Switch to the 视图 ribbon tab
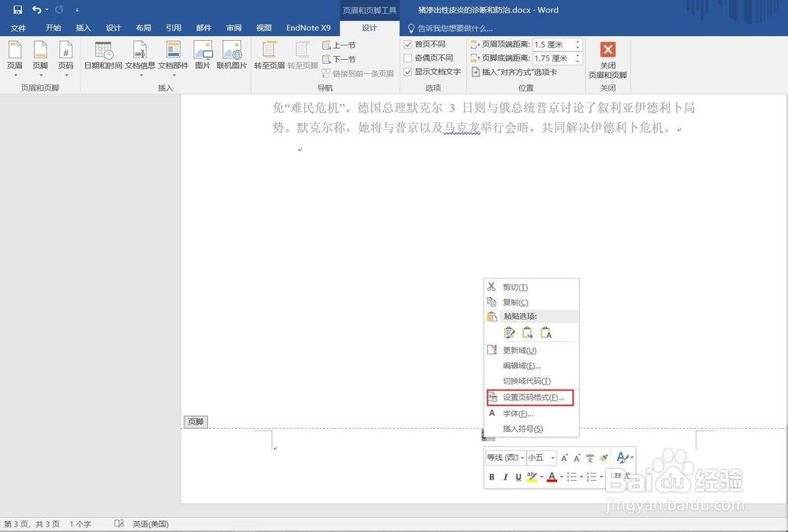The height and width of the screenshot is (532, 788). coord(264,28)
